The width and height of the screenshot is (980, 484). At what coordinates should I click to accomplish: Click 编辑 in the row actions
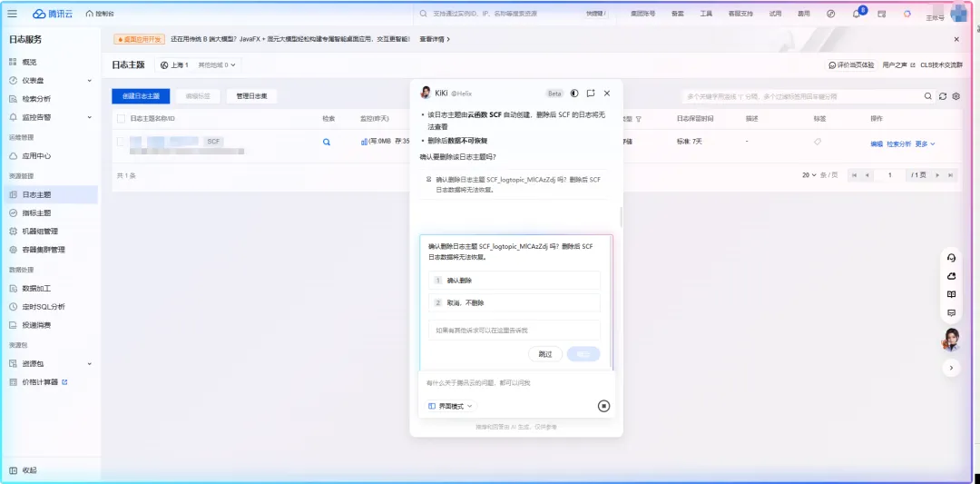[x=877, y=143]
